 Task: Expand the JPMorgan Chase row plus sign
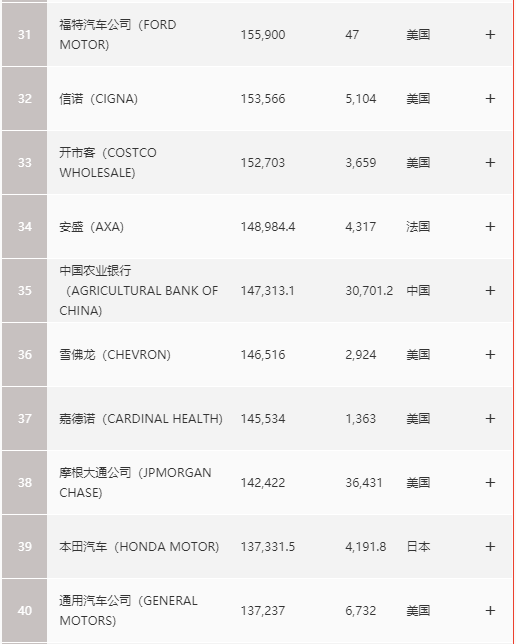click(490, 483)
